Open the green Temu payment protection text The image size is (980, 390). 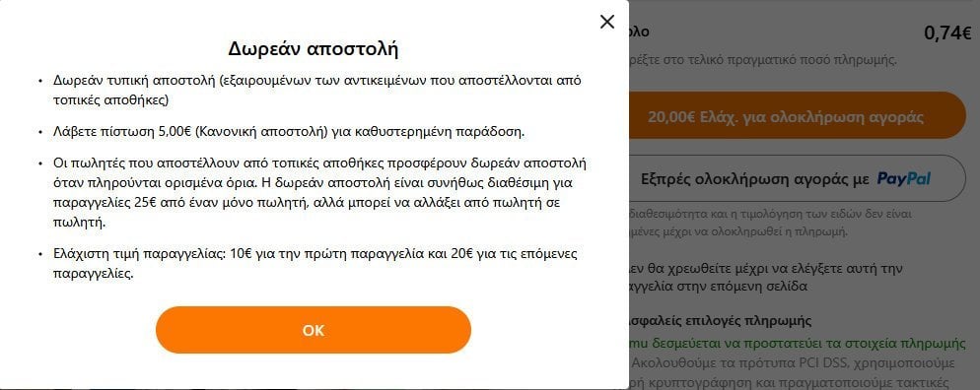tap(798, 344)
